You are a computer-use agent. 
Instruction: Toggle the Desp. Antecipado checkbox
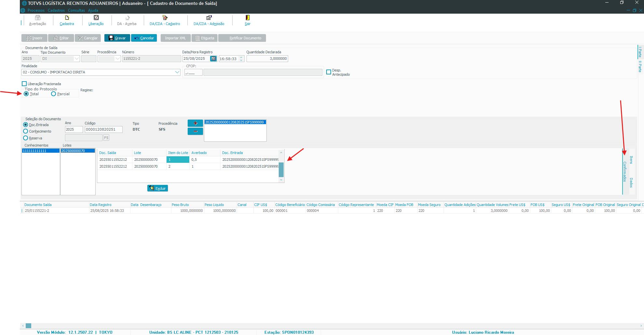(329, 72)
